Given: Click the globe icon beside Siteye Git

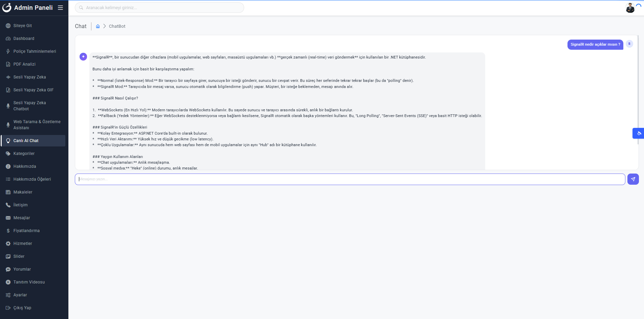Looking at the screenshot, I should [x=8, y=26].
